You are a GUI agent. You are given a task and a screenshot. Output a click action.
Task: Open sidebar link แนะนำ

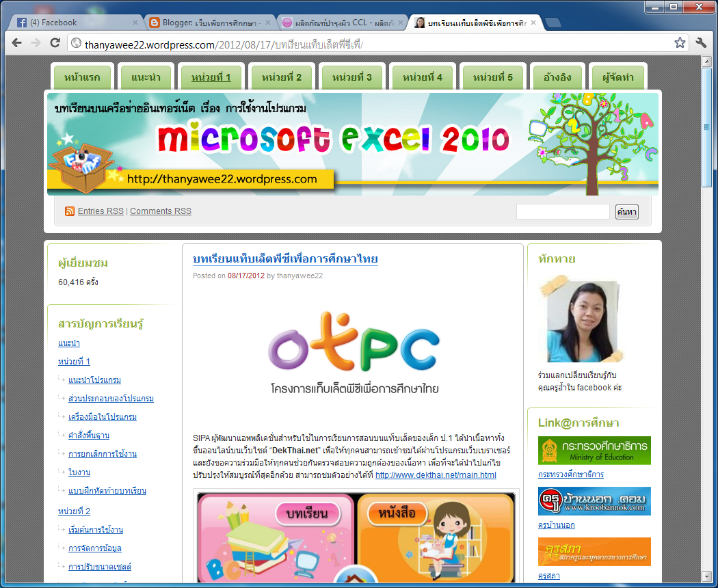[x=69, y=343]
